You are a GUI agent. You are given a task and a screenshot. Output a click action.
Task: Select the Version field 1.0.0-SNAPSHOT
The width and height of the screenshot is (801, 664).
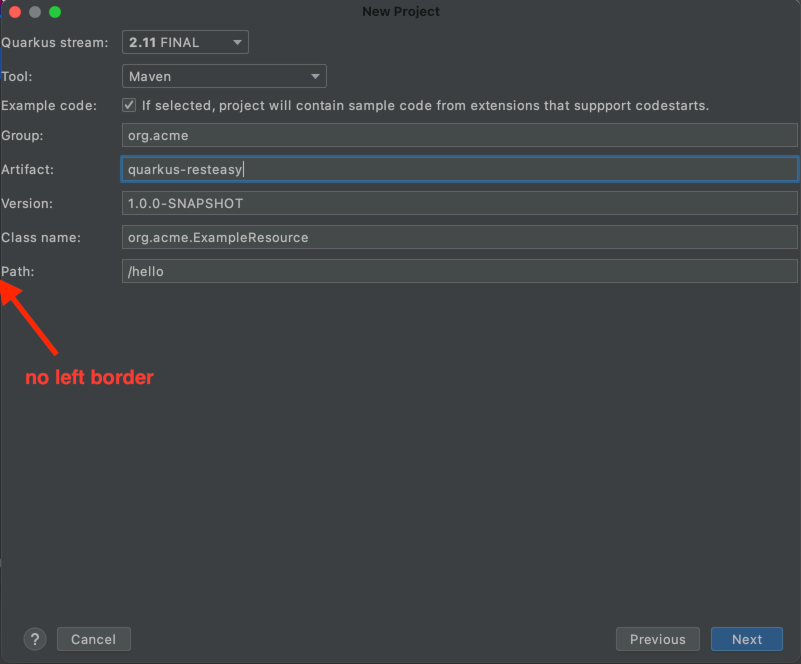(460, 203)
